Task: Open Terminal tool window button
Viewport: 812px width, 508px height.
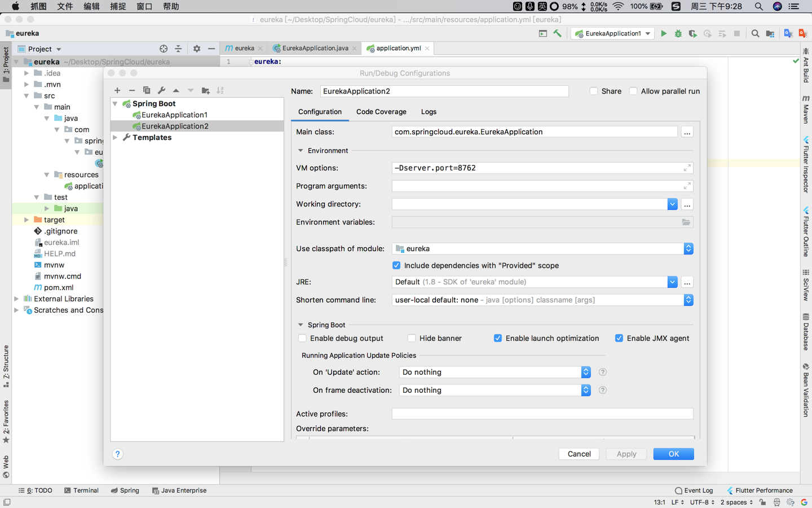Action: click(x=81, y=491)
